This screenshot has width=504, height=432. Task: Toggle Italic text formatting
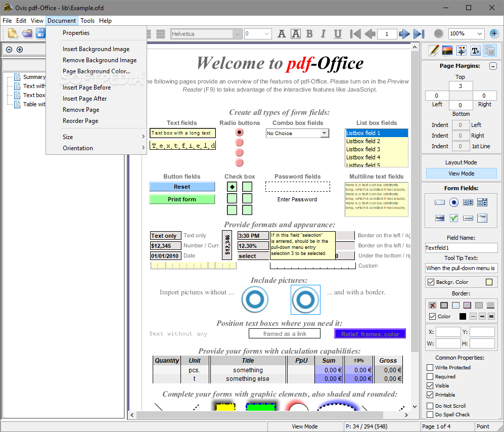click(x=323, y=34)
